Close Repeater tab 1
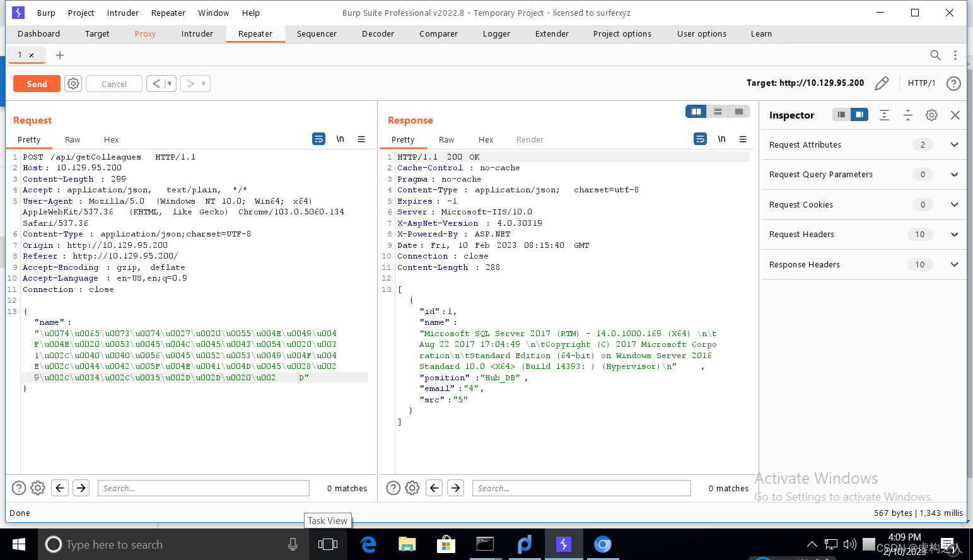This screenshot has width=973, height=560. pyautogui.click(x=32, y=55)
